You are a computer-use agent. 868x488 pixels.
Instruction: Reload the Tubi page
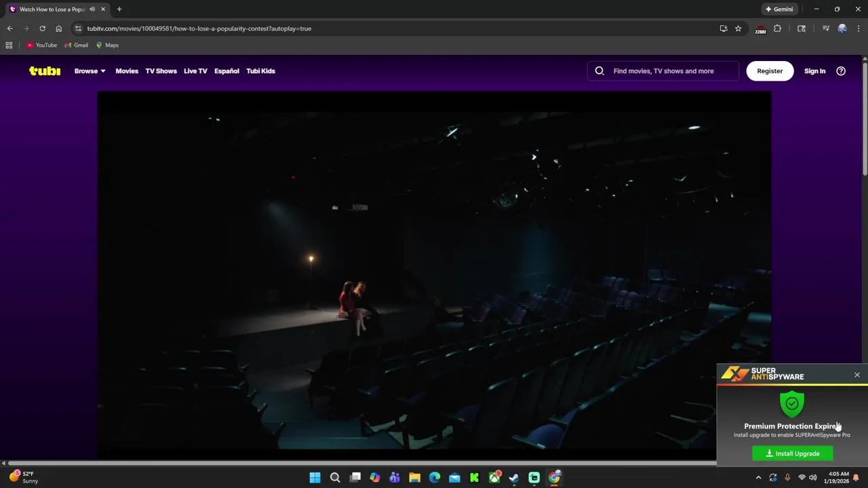[42, 28]
